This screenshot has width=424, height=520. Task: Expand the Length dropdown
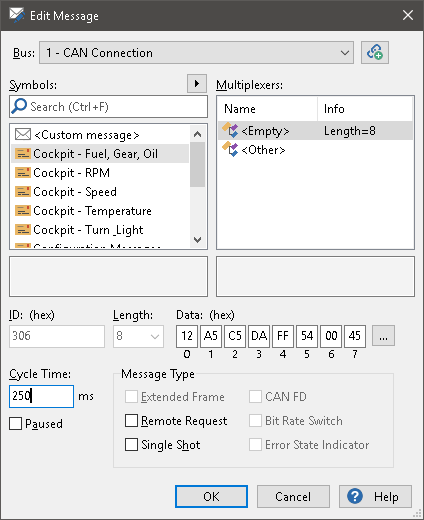pos(138,336)
